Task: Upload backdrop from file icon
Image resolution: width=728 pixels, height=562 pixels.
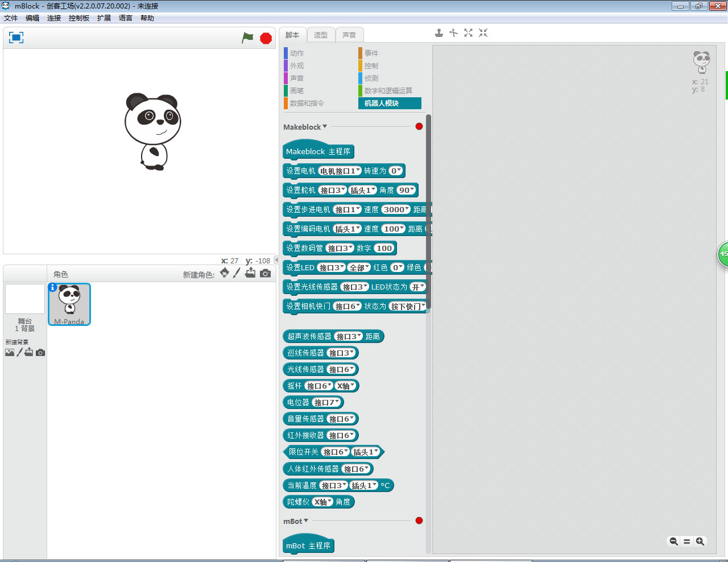Action: 29,352
